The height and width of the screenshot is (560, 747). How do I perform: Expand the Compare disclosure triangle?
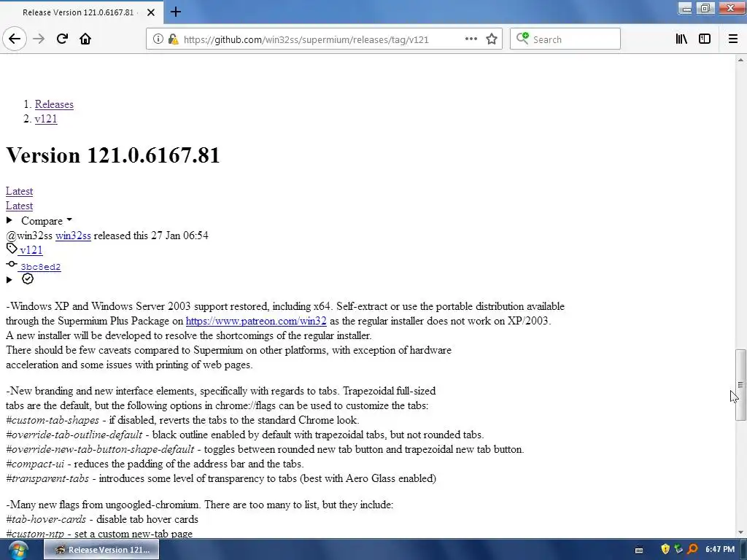(x=9, y=220)
